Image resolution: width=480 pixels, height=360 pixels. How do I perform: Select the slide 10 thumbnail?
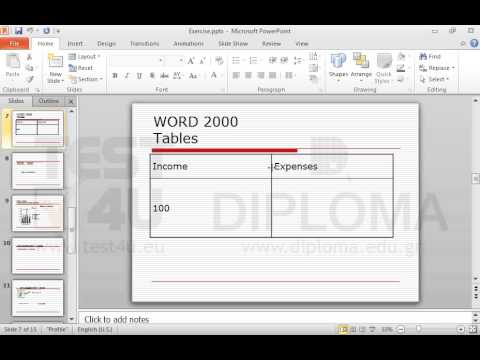click(x=38, y=256)
